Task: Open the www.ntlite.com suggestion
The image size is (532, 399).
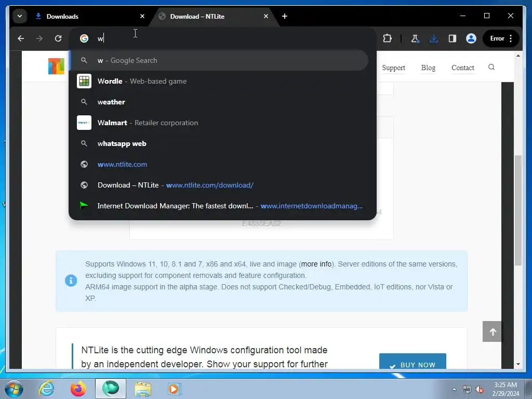Action: tap(219, 165)
